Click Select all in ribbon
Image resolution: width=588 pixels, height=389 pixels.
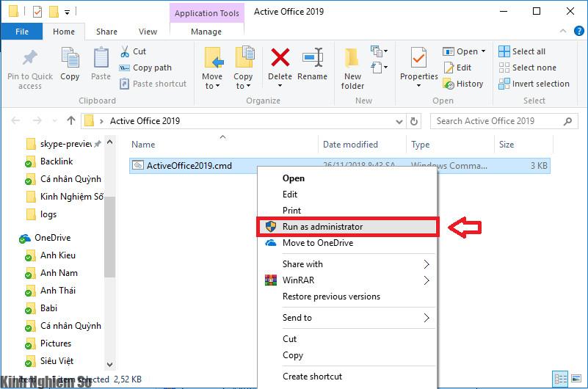522,51
